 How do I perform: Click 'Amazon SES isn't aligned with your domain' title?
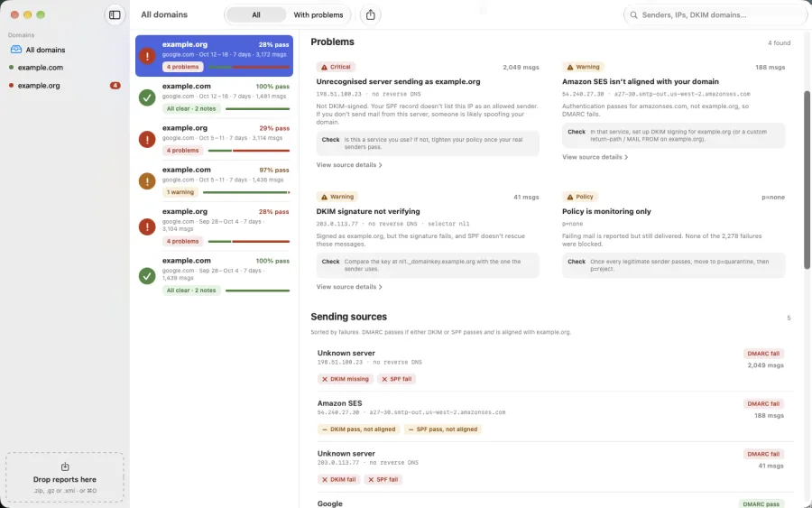coord(641,81)
